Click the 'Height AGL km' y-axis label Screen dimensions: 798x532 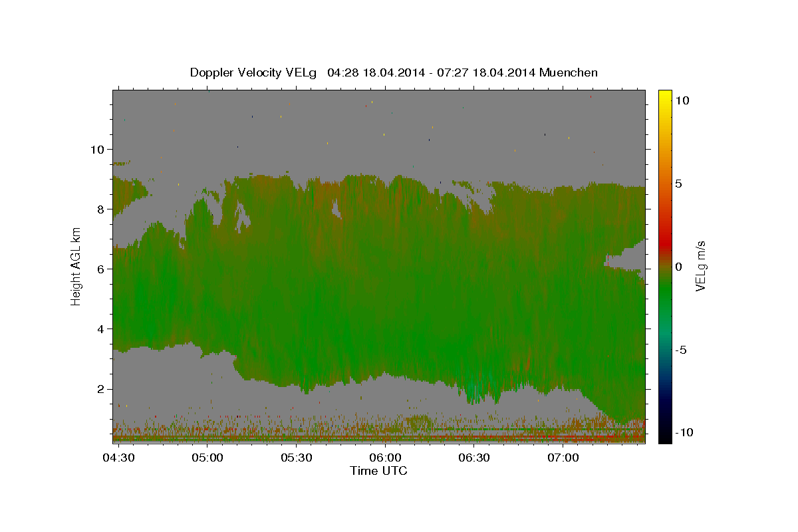tap(76, 266)
